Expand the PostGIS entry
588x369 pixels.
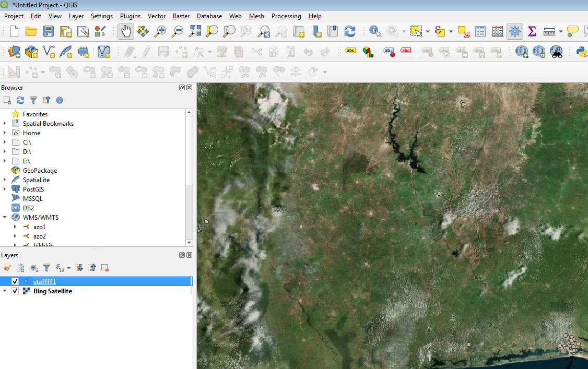[5, 189]
